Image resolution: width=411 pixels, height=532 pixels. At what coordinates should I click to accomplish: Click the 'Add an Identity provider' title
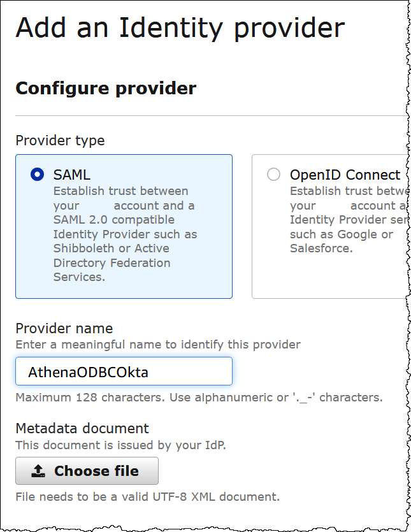pos(180,28)
